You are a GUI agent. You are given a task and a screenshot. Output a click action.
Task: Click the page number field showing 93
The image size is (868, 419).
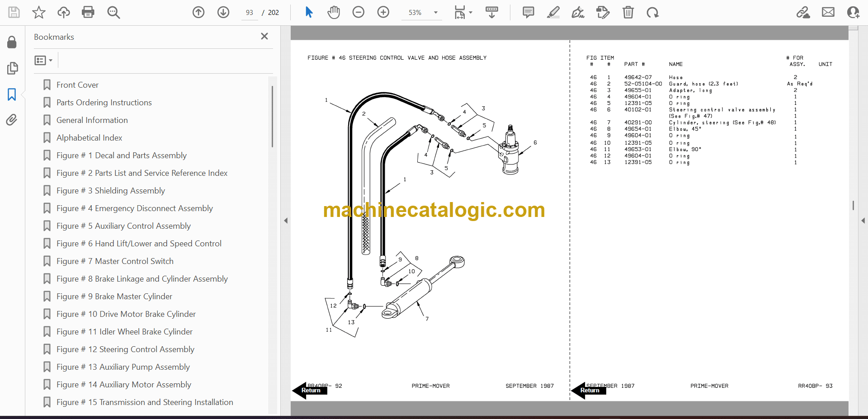point(250,13)
